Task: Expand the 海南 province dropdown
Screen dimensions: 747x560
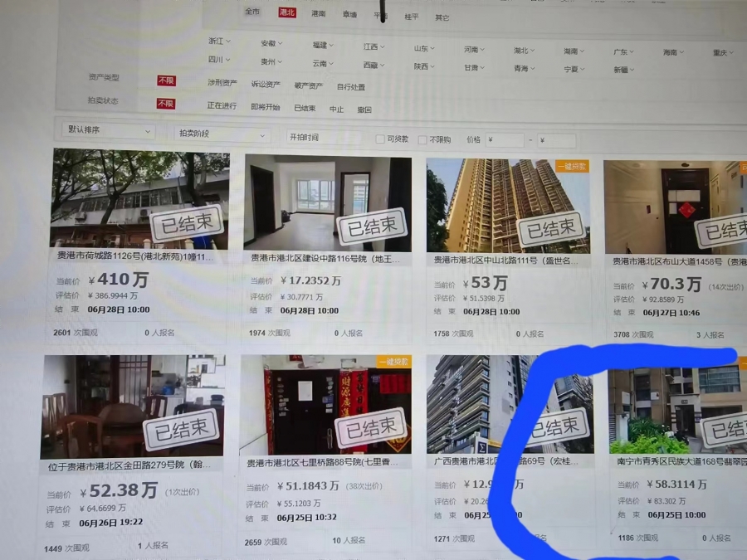Action: pos(674,52)
